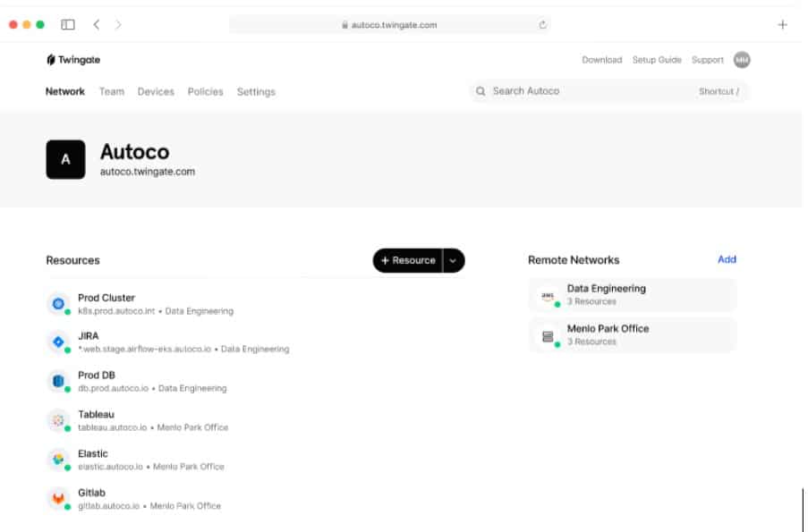Click the Prod DB resource icon

(58, 381)
